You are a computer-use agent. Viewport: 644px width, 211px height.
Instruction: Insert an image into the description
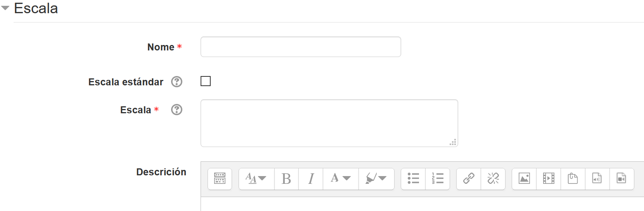pyautogui.click(x=524, y=178)
